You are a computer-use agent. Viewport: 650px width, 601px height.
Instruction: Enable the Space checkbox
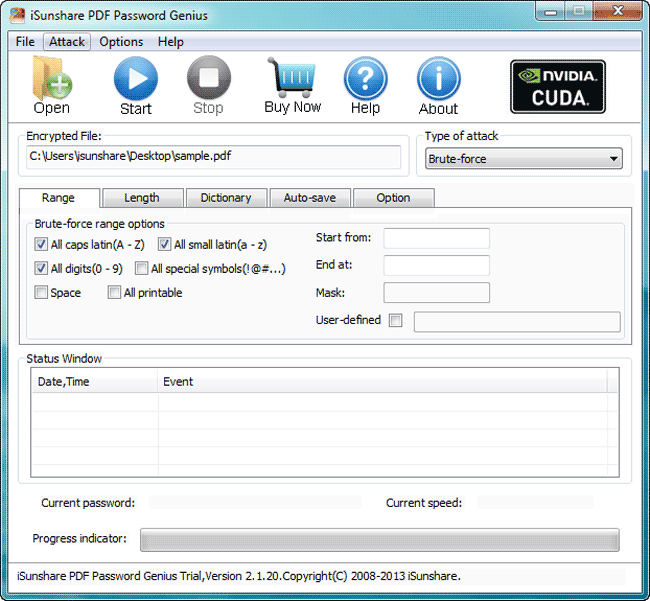[41, 292]
